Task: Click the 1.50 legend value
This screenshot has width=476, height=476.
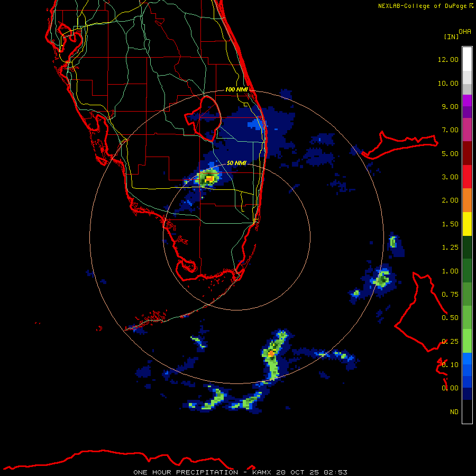Action: point(450,224)
